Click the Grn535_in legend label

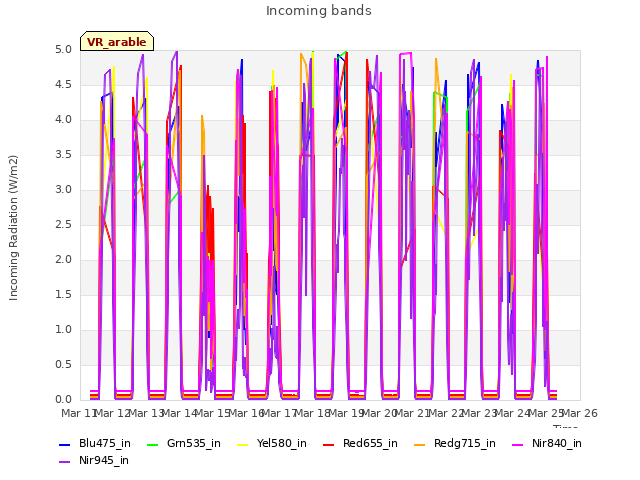point(194,443)
